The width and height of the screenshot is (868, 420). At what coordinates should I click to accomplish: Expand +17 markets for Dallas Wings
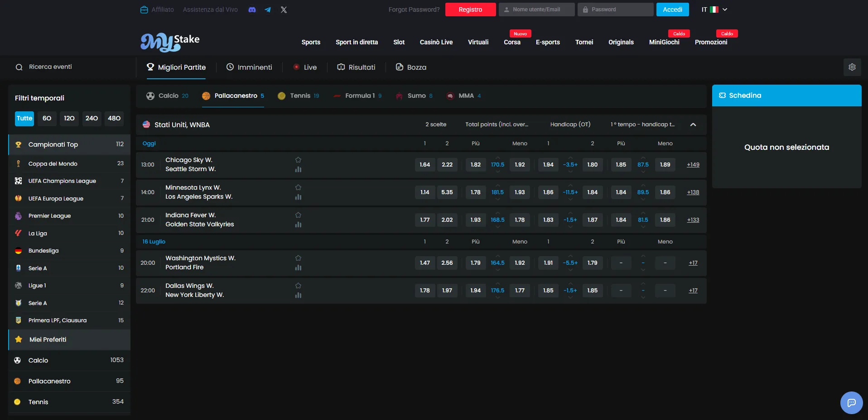[x=693, y=291]
